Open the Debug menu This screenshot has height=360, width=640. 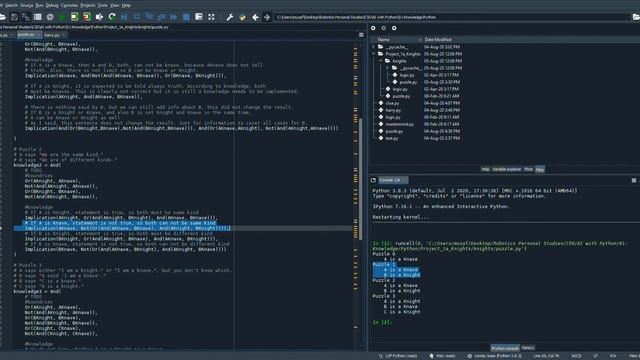[52, 5]
